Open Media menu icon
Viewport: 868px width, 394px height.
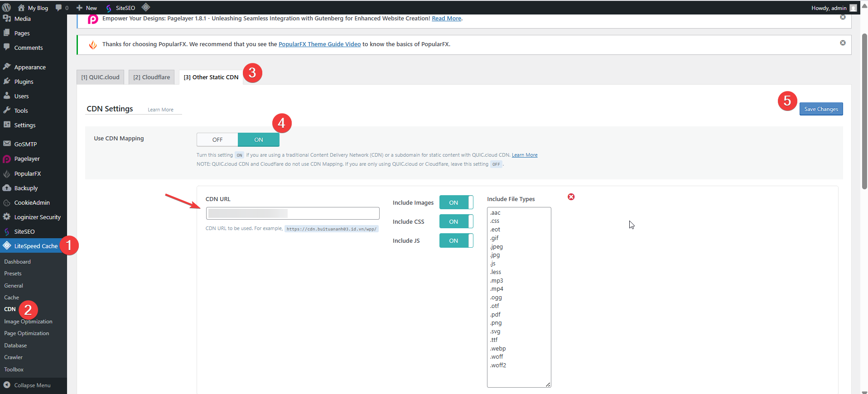tap(7, 19)
